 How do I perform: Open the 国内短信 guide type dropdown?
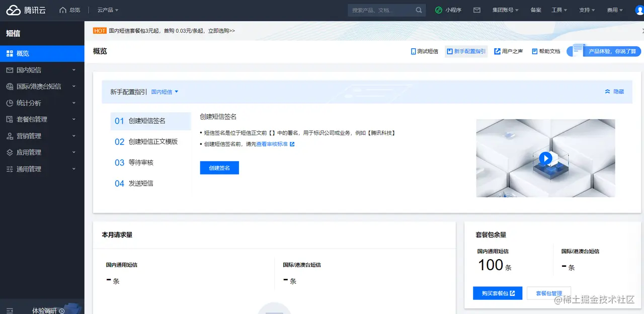pos(165,92)
